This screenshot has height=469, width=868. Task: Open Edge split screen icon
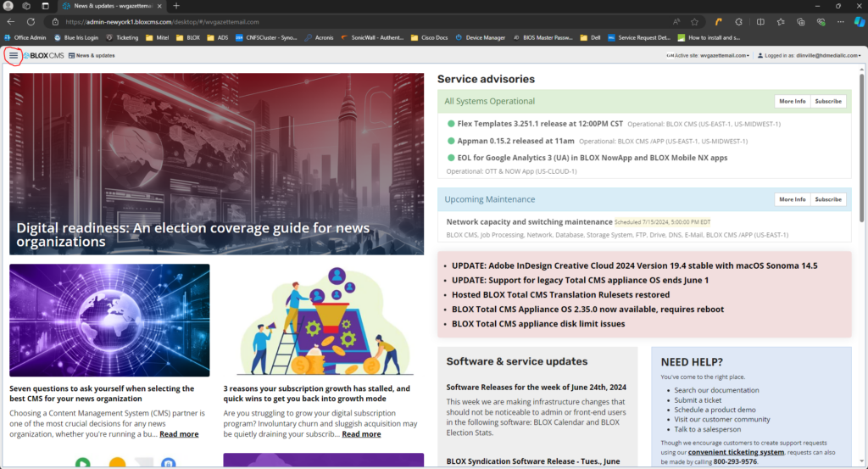point(760,21)
